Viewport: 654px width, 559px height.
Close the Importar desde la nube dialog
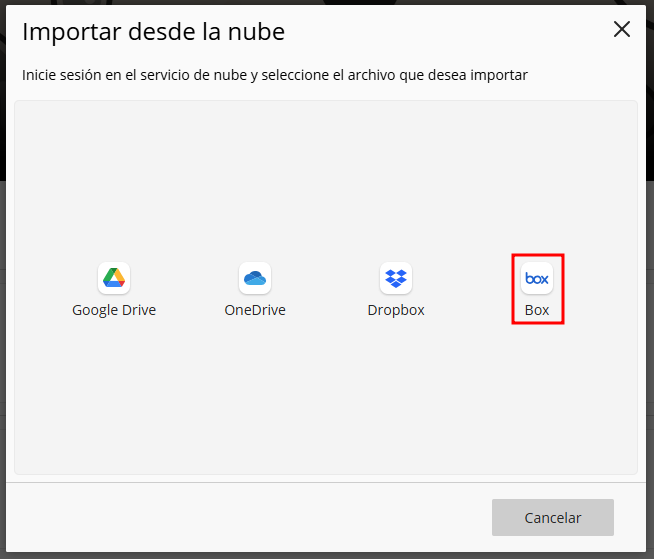coord(622,30)
